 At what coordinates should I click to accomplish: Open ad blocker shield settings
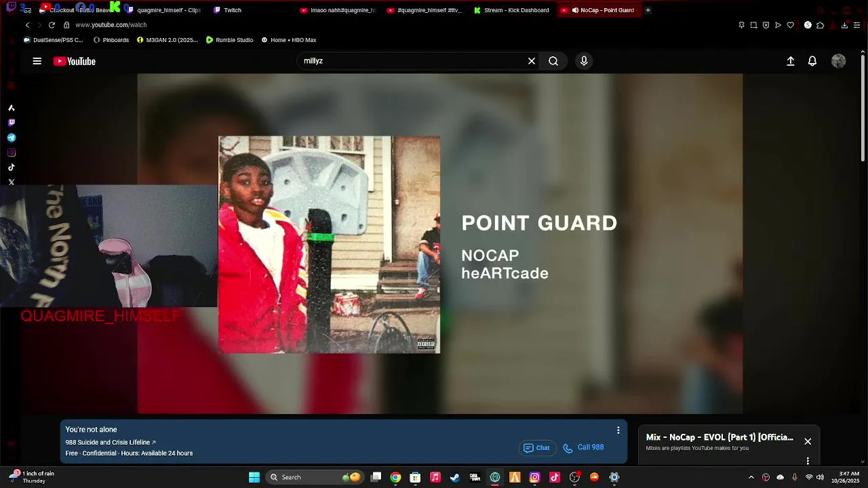tap(766, 25)
